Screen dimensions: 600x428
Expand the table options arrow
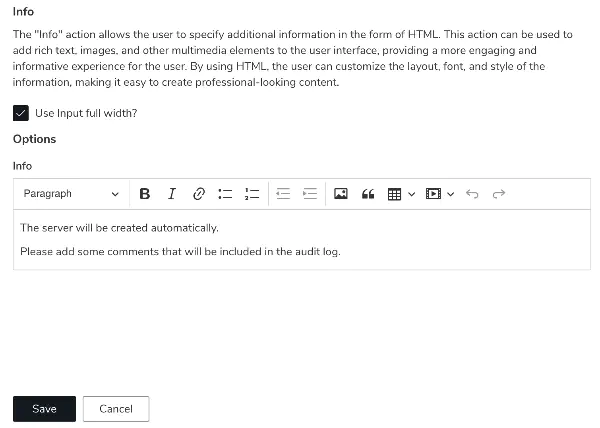[412, 194]
